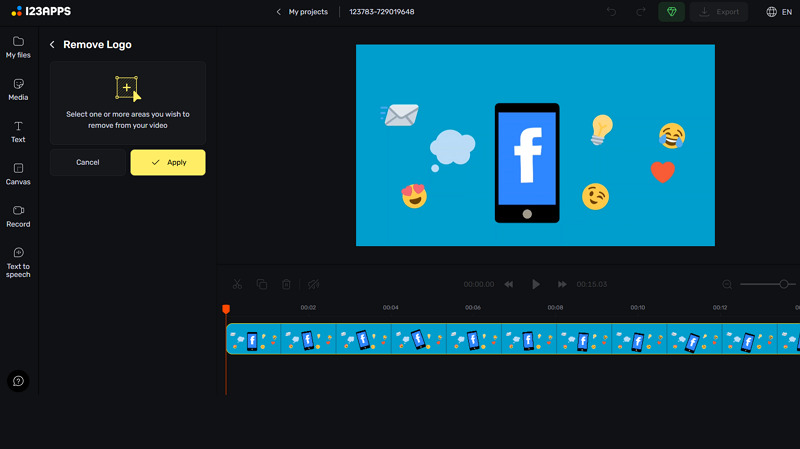Play the video preview
This screenshot has height=449, width=800.
[x=535, y=284]
